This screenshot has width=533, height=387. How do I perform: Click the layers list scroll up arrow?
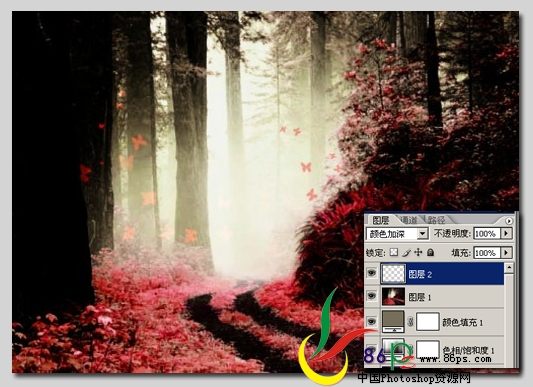click(x=509, y=268)
